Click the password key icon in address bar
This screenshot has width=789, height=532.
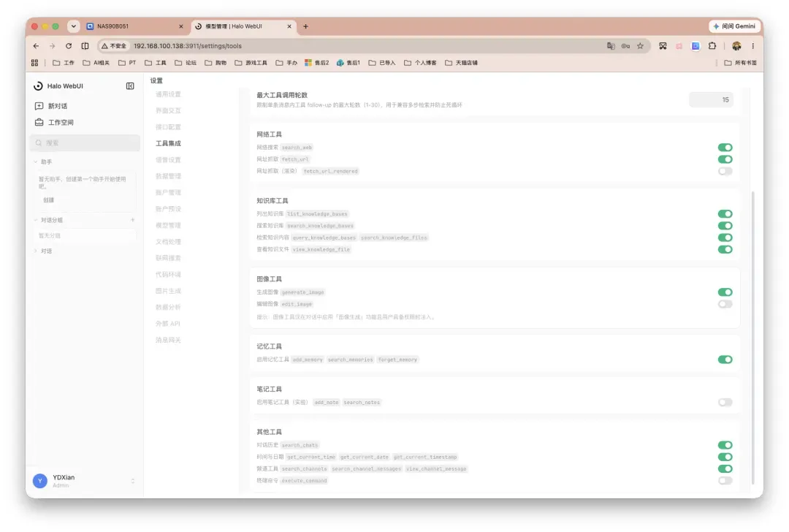pos(625,46)
